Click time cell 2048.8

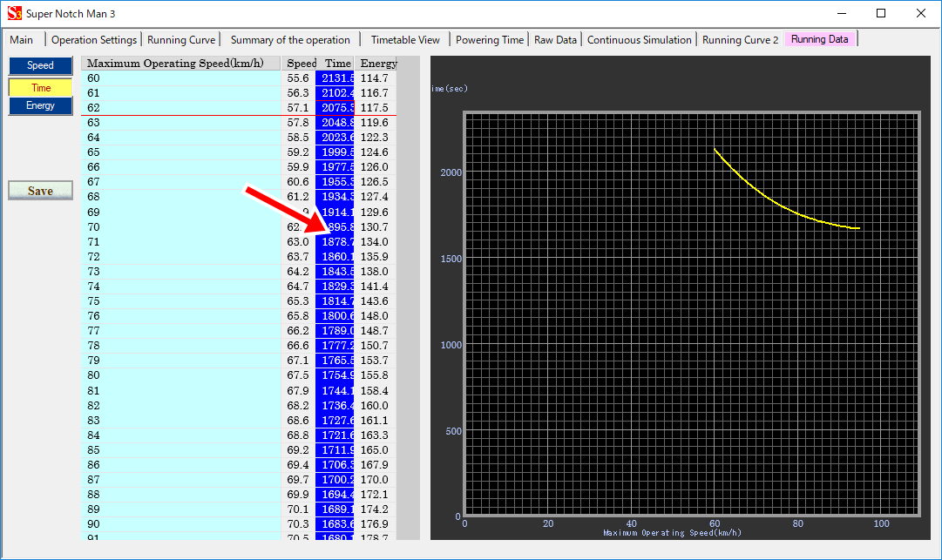click(x=335, y=123)
